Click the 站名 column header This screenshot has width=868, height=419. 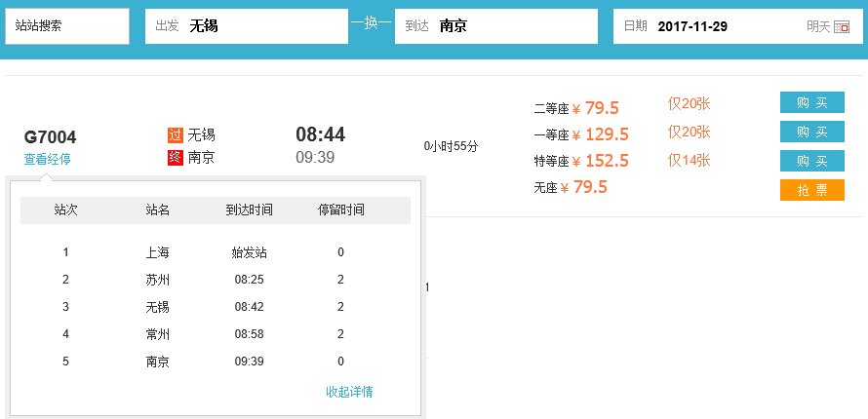click(158, 210)
